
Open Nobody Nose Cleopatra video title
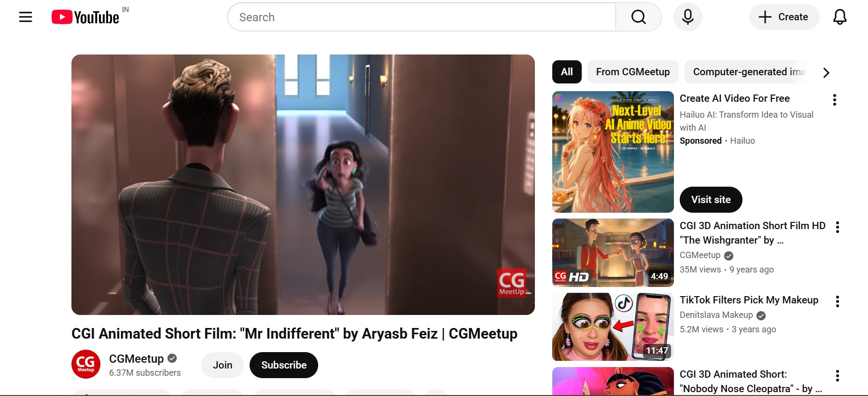pos(751,382)
